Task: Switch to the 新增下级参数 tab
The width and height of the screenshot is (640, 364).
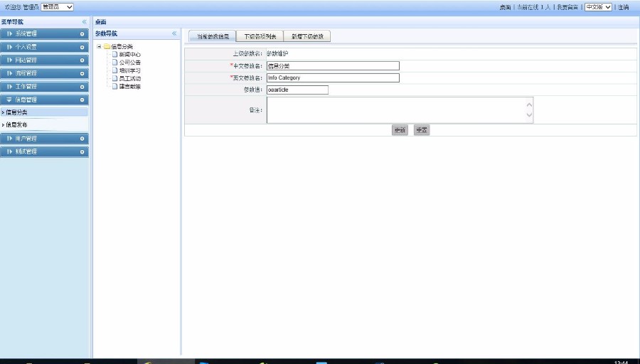Action: [307, 36]
